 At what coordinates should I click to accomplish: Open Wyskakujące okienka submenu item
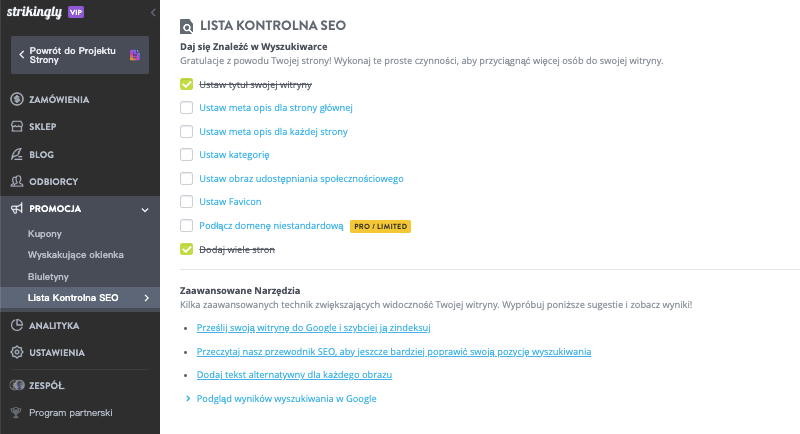coord(76,255)
